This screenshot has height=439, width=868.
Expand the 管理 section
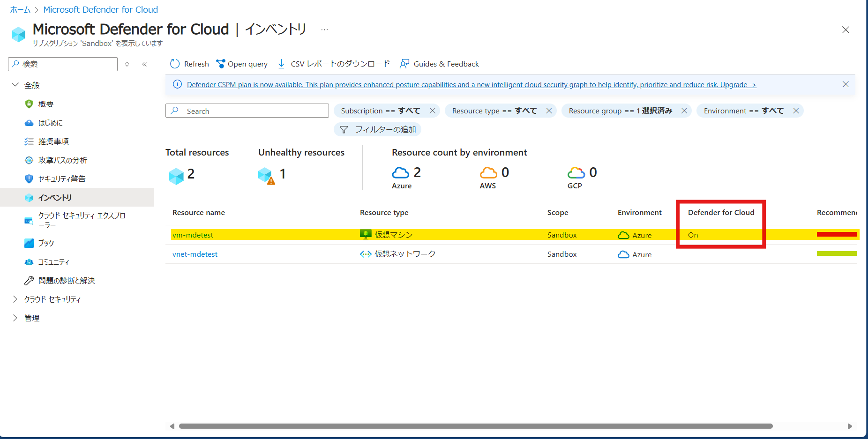pos(15,318)
